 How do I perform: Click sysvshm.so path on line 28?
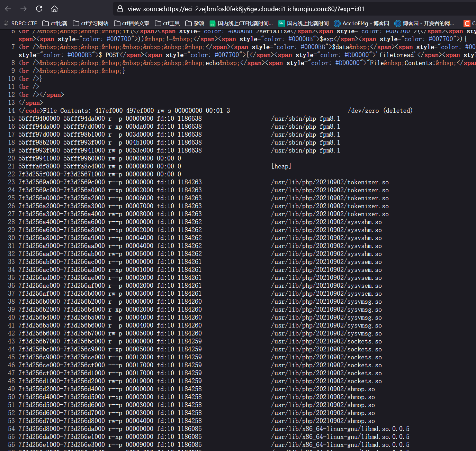click(326, 222)
